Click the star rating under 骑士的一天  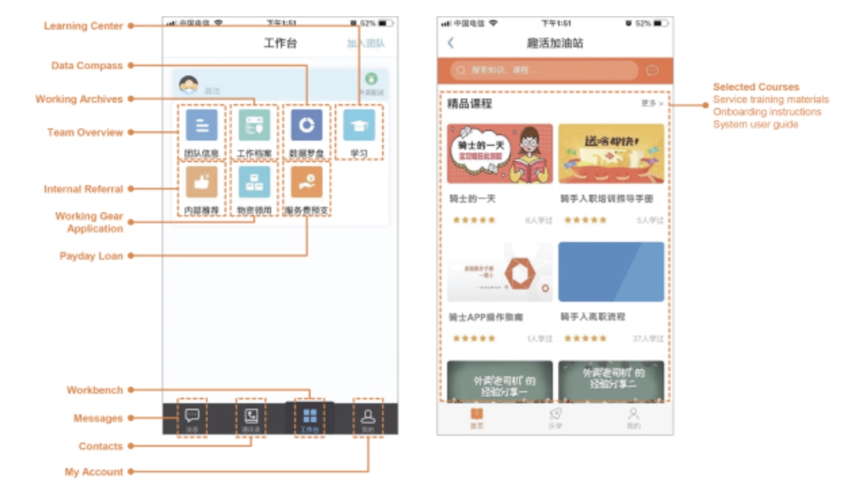tap(474, 220)
